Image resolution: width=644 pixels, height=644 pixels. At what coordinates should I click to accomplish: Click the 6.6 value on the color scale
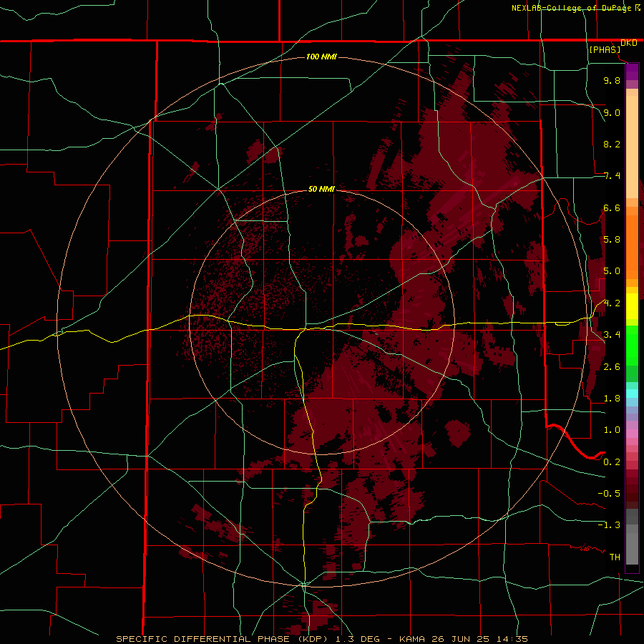612,208
